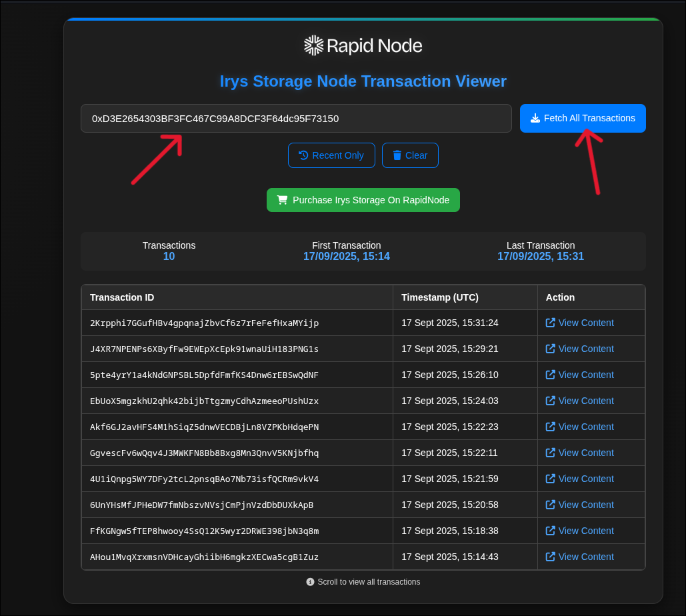Click timestamp 17 Sept 2025, 15:31:24

click(450, 323)
